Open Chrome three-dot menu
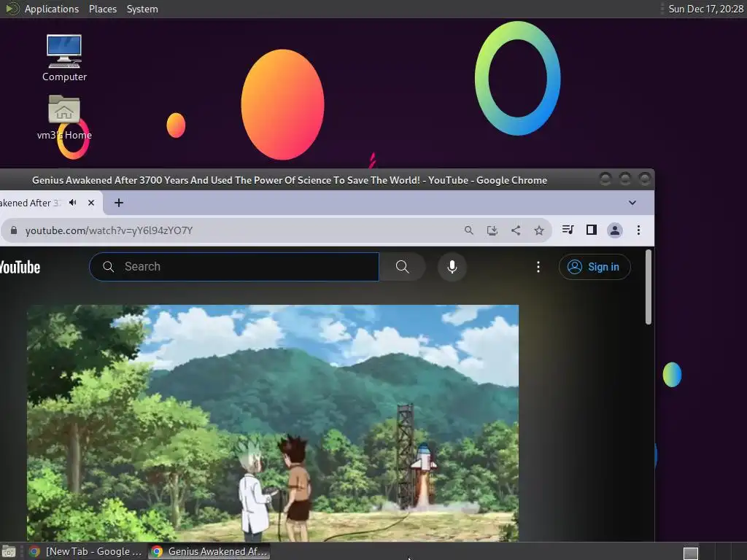Screen dimensions: 747x560 638,230
